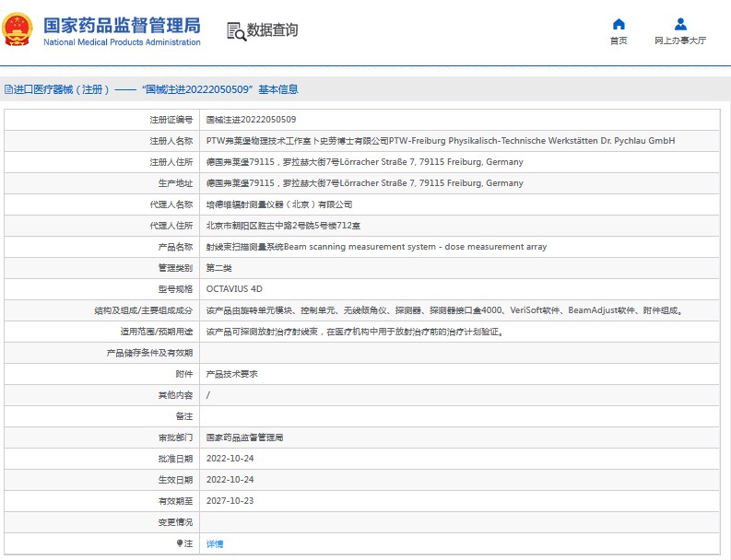
Task: Open the 详情 details link
Action: pyautogui.click(x=214, y=543)
